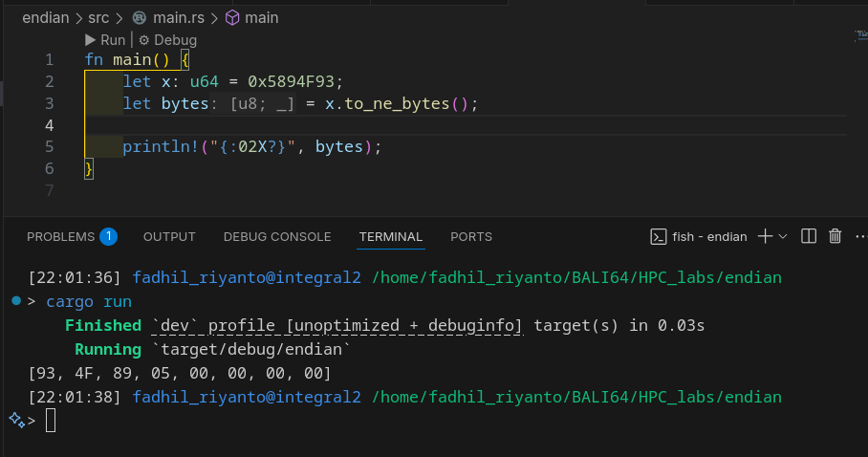Switch to the OUTPUT tab
Image resolution: width=868 pixels, height=457 pixels.
(169, 236)
